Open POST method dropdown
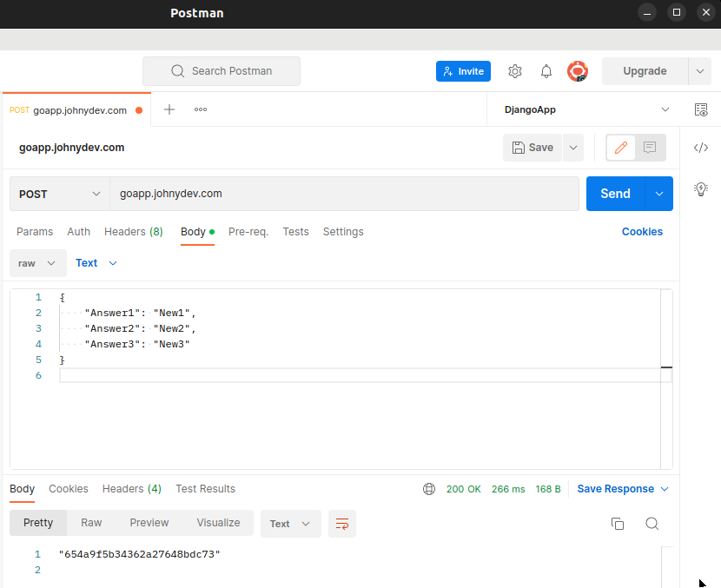The image size is (721, 588). [60, 194]
